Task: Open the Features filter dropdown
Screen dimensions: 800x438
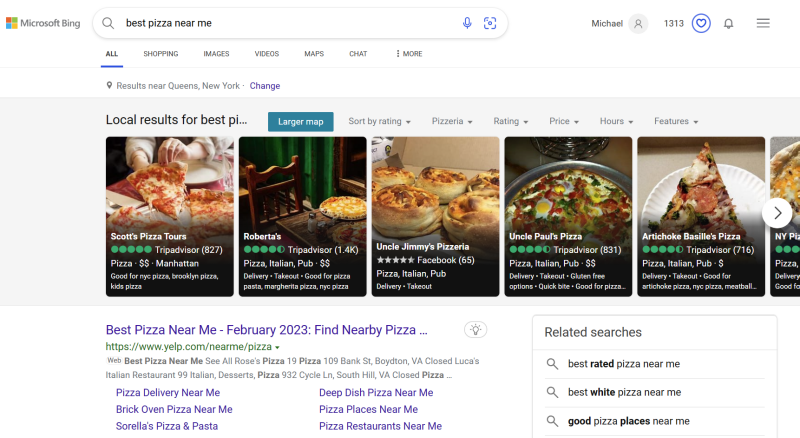Action: point(676,121)
